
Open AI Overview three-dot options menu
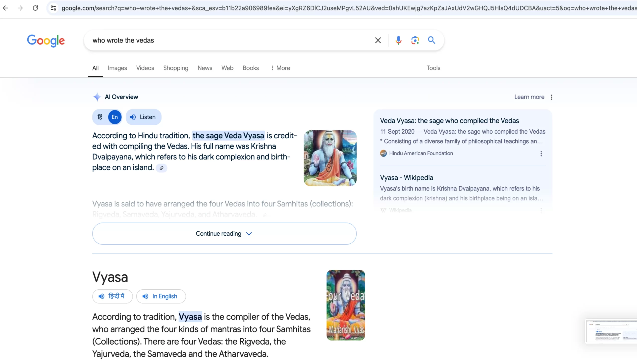pyautogui.click(x=551, y=97)
